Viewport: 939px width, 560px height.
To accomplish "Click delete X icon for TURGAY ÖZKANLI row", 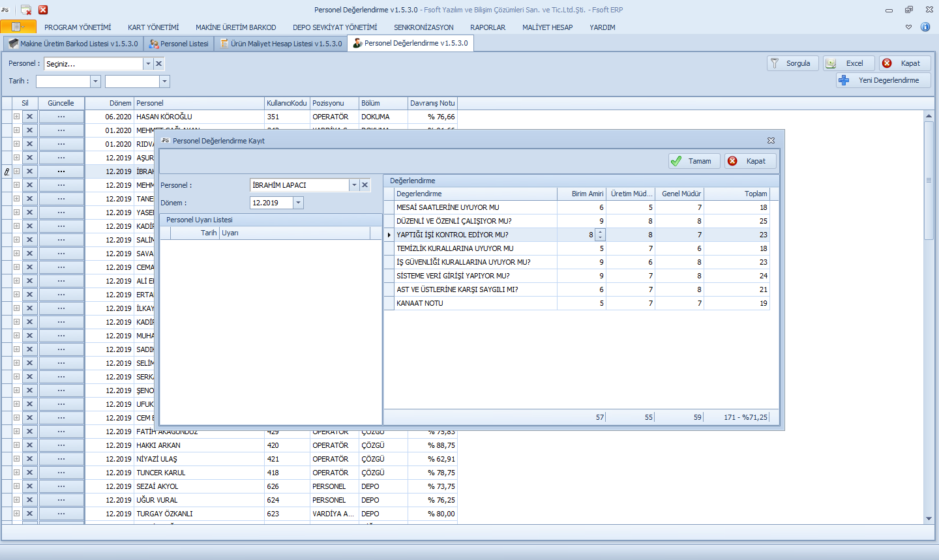I will (x=29, y=514).
